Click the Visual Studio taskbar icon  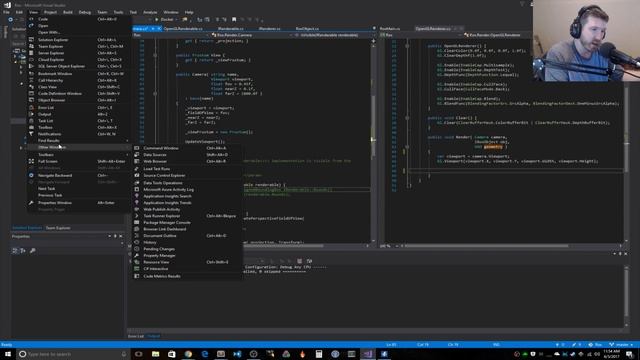tap(368, 354)
